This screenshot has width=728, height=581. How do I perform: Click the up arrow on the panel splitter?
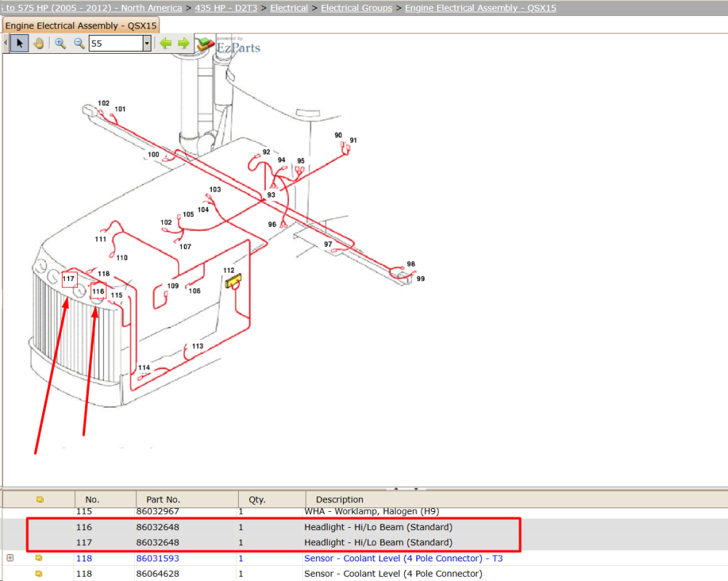(x=396, y=489)
